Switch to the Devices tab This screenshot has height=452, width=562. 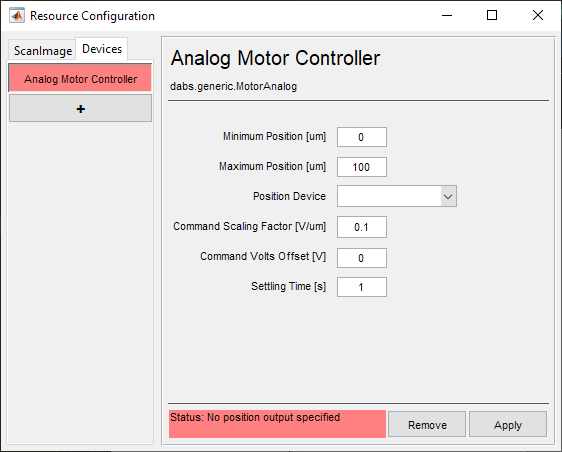coord(102,49)
